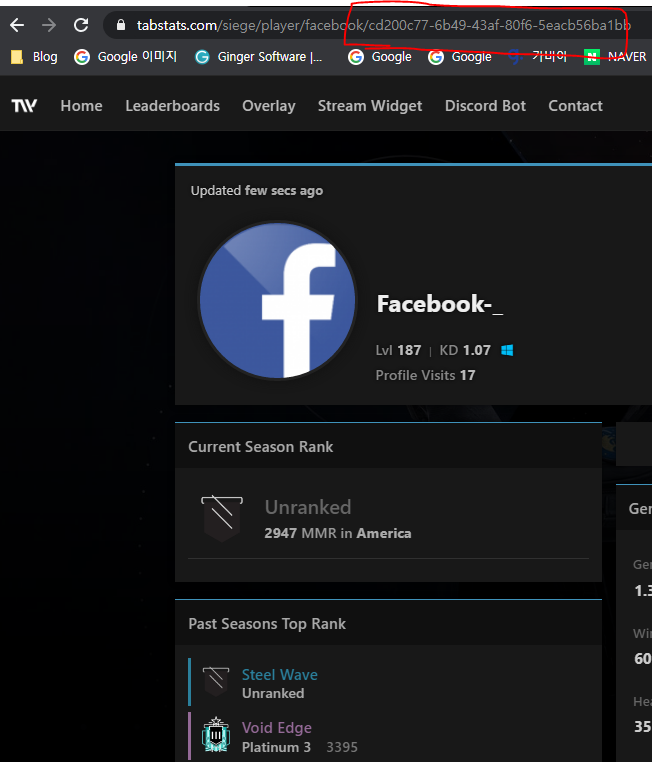Viewport: 652px width, 762px height.
Task: Open the Leaderboards nav item
Action: [x=172, y=106]
